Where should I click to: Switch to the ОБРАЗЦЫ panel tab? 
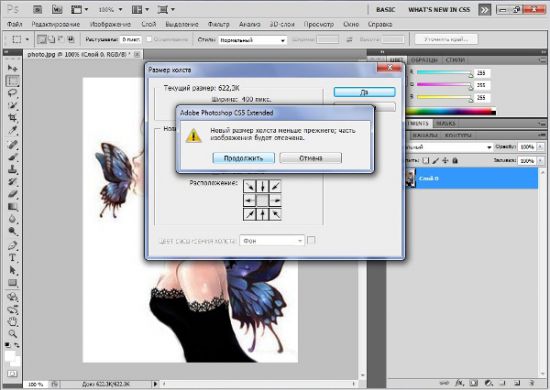424,60
